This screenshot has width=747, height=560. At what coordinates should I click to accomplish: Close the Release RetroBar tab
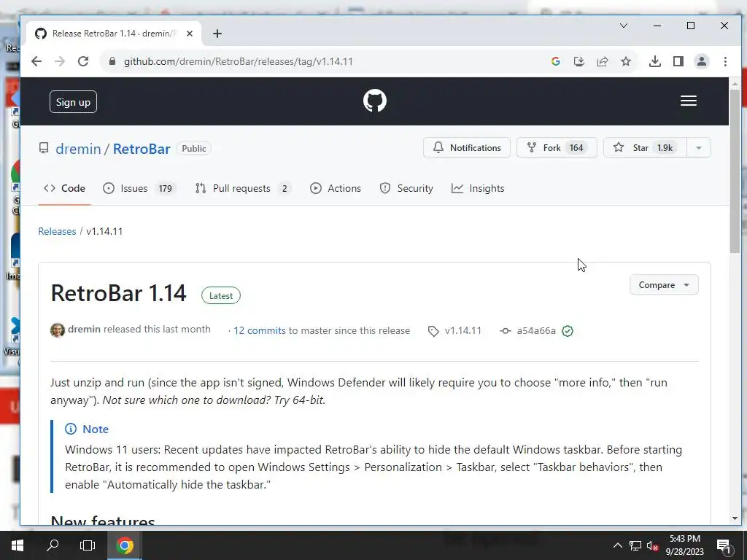pyautogui.click(x=190, y=34)
